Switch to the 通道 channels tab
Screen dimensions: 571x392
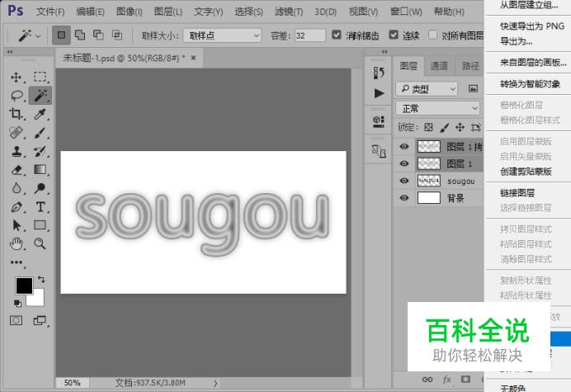[x=439, y=66]
